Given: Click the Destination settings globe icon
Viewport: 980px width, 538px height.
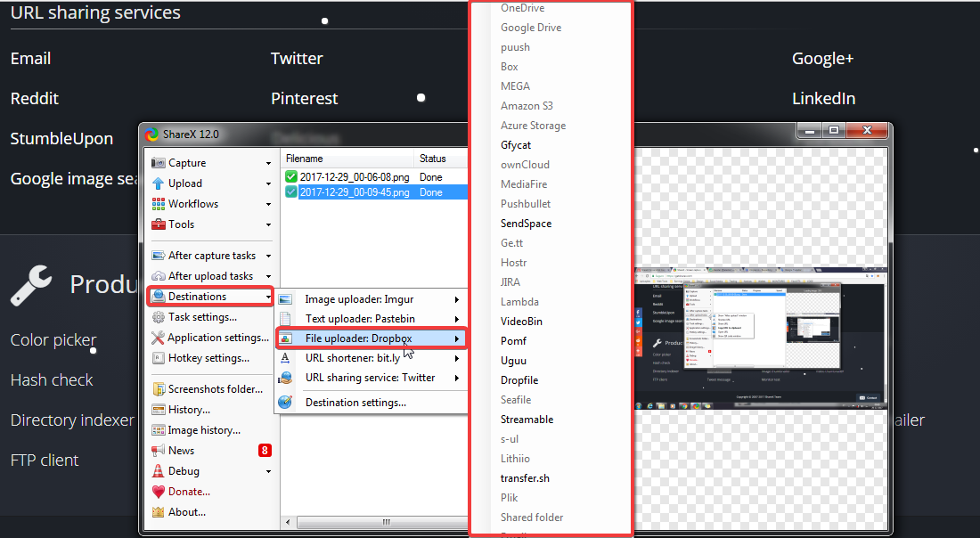Looking at the screenshot, I should [285, 403].
